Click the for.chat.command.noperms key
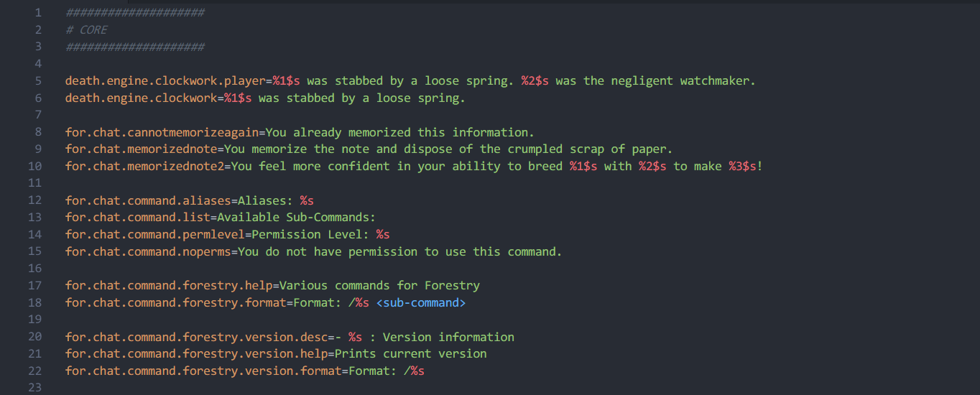The image size is (980, 395). pyautogui.click(x=148, y=251)
